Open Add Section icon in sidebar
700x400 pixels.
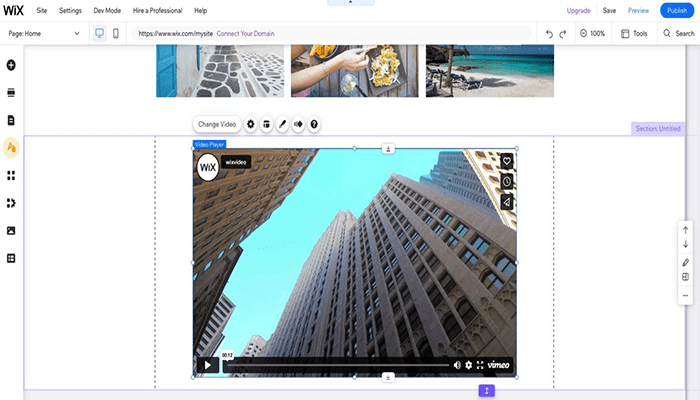click(x=11, y=92)
